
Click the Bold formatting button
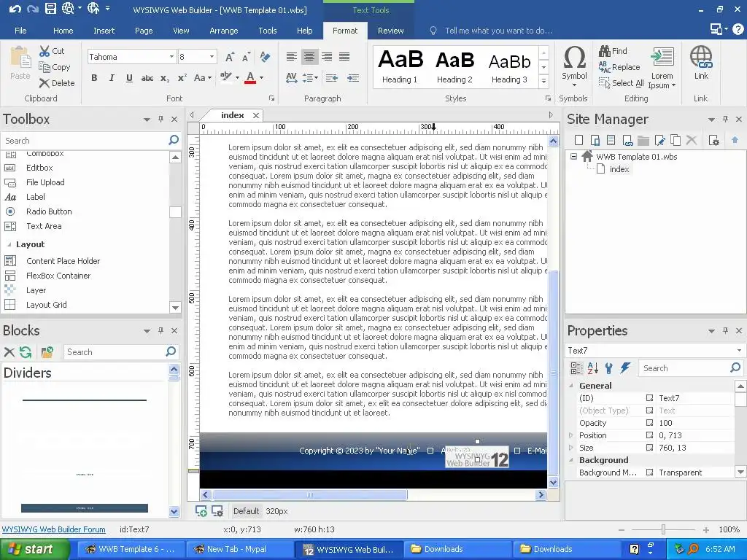coord(94,78)
